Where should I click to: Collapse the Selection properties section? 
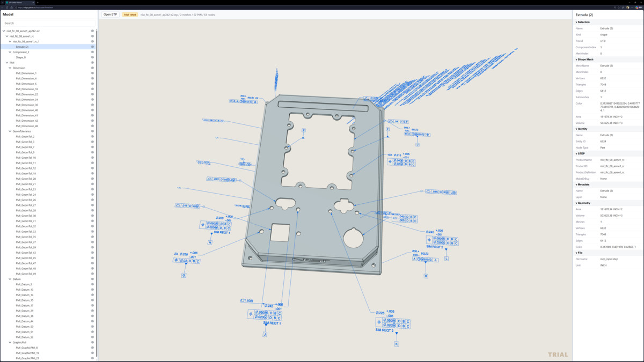point(608,22)
